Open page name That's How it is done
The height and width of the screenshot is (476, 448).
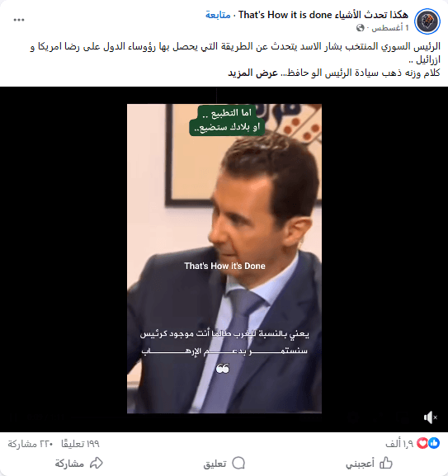coord(323,15)
